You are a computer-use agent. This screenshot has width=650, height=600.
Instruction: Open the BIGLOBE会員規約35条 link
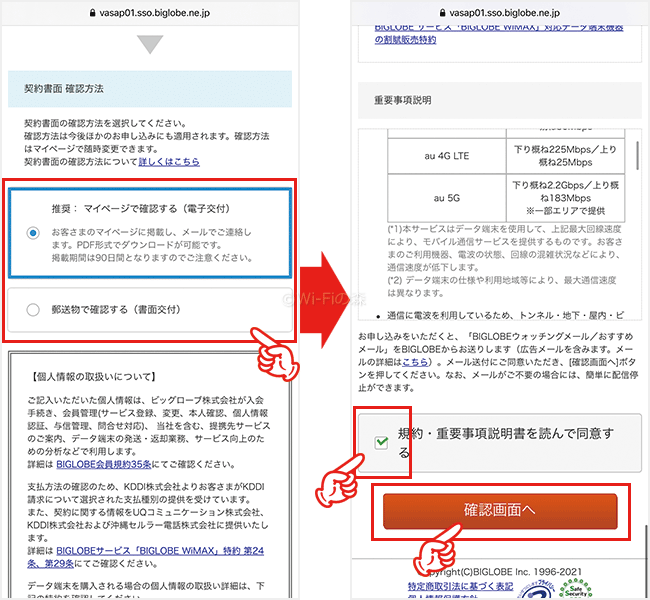104,464
